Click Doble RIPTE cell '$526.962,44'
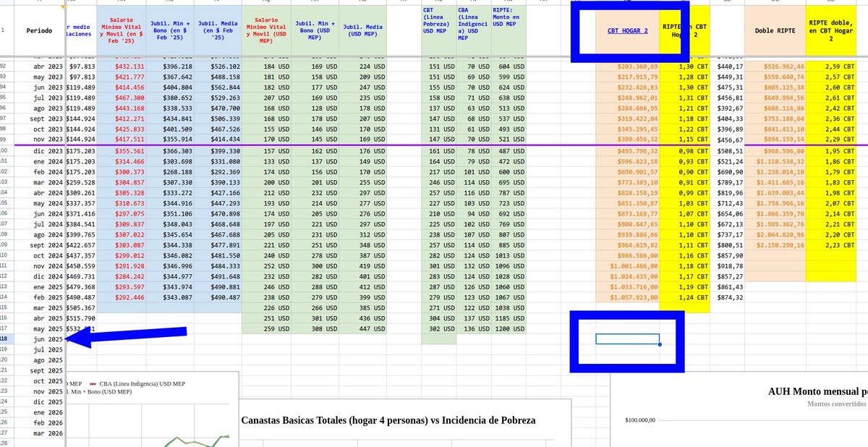Viewport: 868px width, 447px height. coord(775,65)
